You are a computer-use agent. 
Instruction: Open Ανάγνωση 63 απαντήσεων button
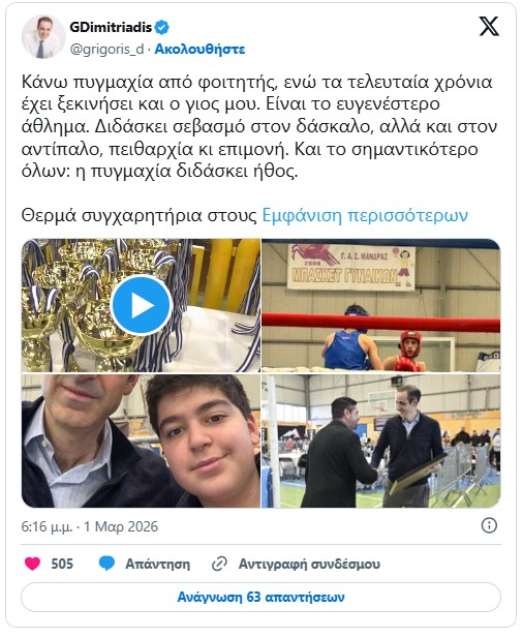(x=261, y=597)
